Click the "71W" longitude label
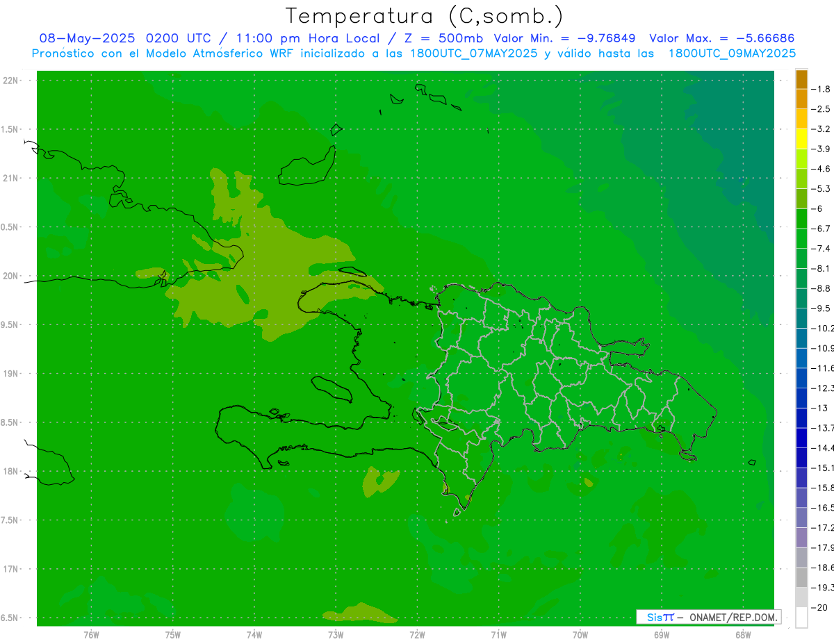Image resolution: width=834 pixels, height=644 pixels. coord(498,635)
